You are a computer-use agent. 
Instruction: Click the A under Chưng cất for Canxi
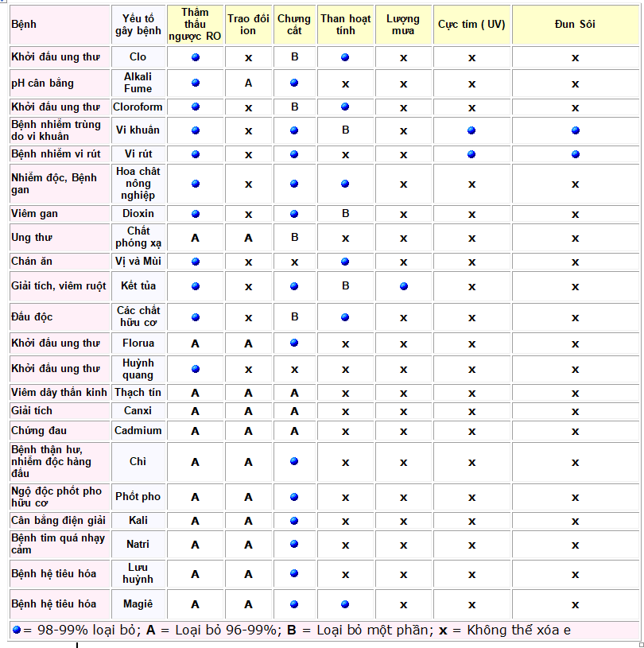tap(294, 412)
